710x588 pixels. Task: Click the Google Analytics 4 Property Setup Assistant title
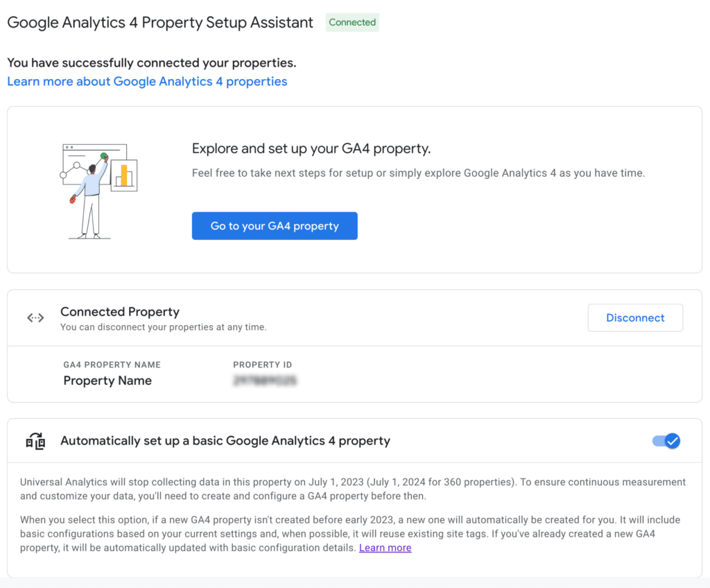click(159, 22)
